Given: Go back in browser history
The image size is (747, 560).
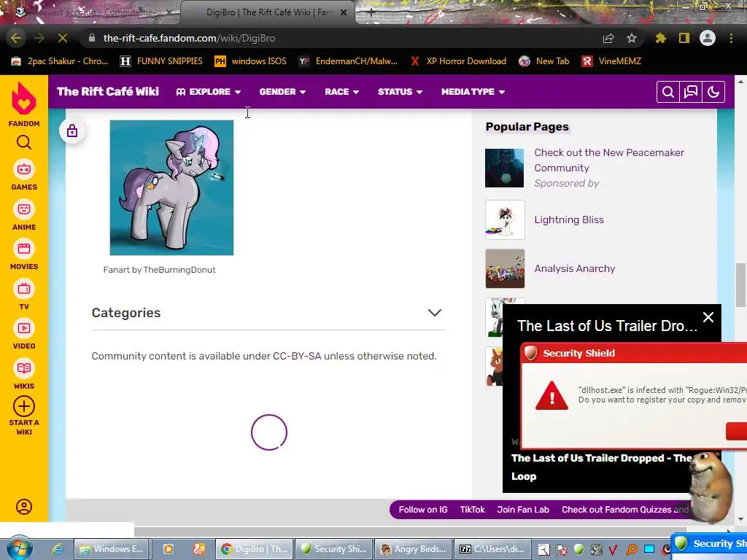Looking at the screenshot, I should tap(16, 38).
